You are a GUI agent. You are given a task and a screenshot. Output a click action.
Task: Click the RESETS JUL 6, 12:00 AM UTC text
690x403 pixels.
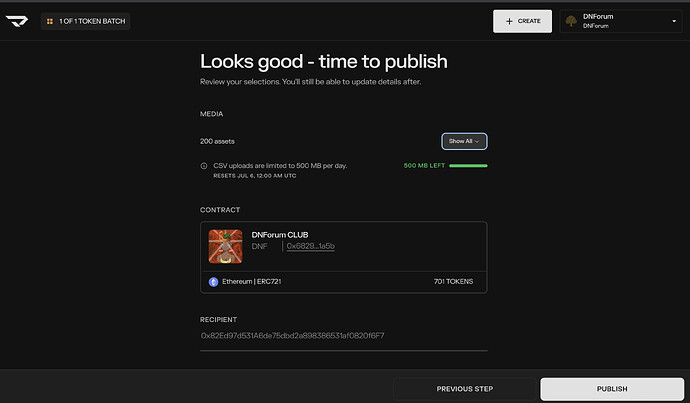point(255,176)
